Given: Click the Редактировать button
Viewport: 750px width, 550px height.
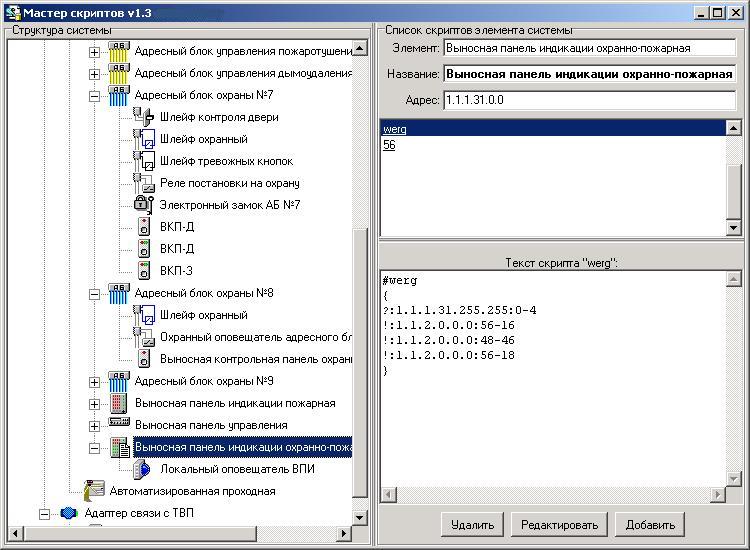Looking at the screenshot, I should [559, 525].
